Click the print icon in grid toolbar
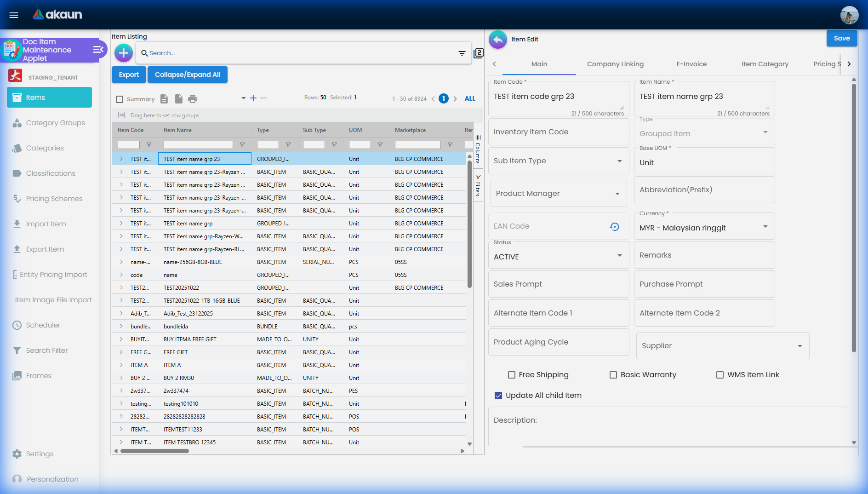Screen dimensions: 868x494 (x=193, y=99)
